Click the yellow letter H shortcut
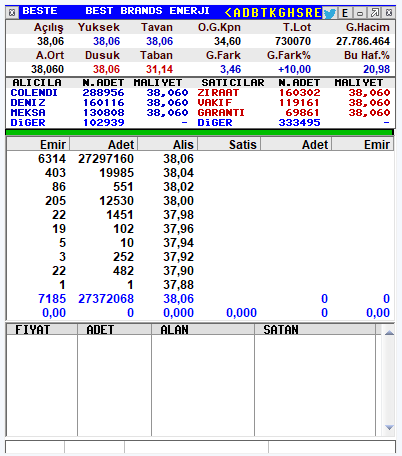 291,13
